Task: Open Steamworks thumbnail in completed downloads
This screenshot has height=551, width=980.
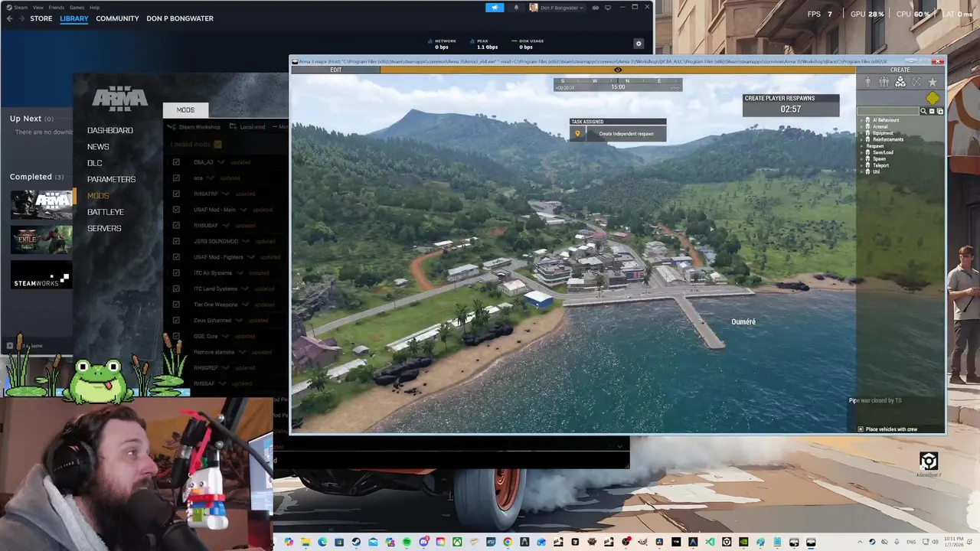Action: click(x=41, y=275)
